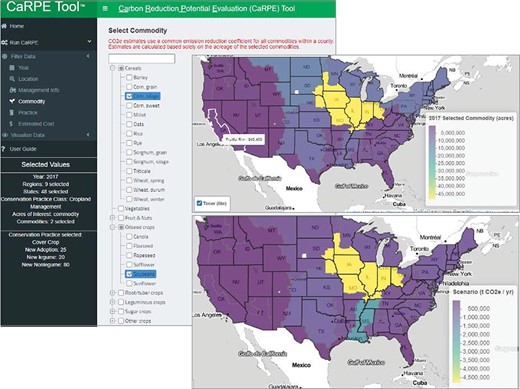Viewport: 520px width, 389px height.
Task: Click the Practice icon in sidebar
Action: (x=12, y=112)
